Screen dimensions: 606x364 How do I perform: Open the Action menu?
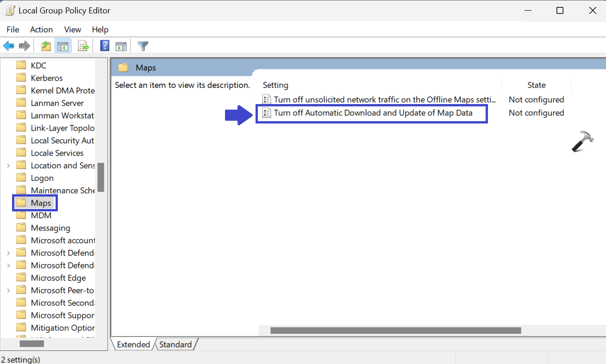pyautogui.click(x=41, y=30)
